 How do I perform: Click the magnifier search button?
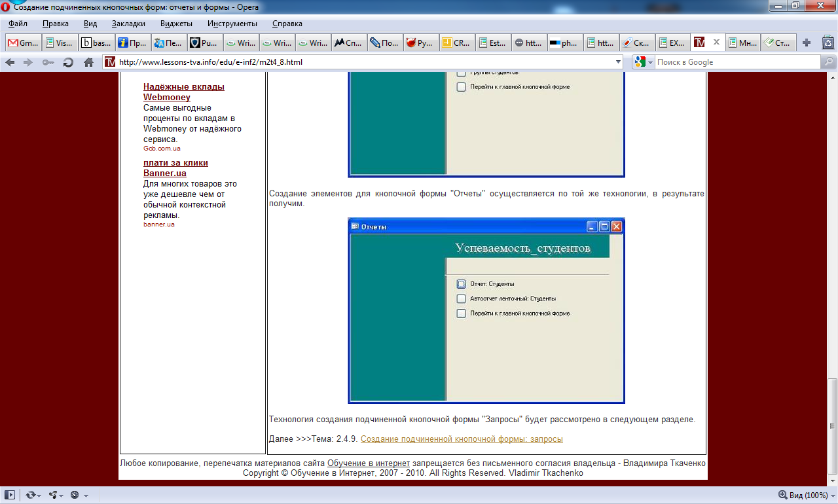[x=828, y=62]
